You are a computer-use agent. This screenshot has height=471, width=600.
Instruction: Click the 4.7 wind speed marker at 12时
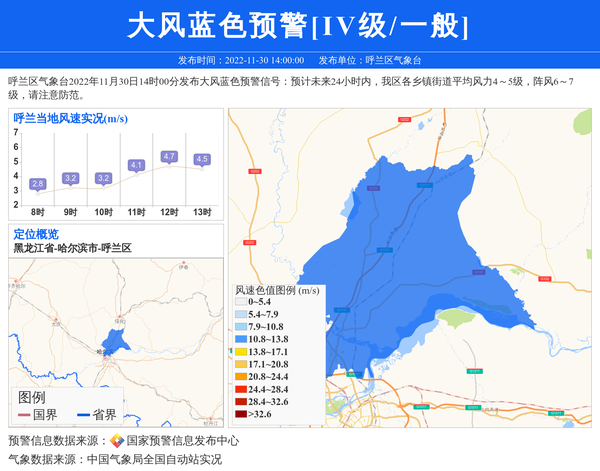tap(169, 157)
